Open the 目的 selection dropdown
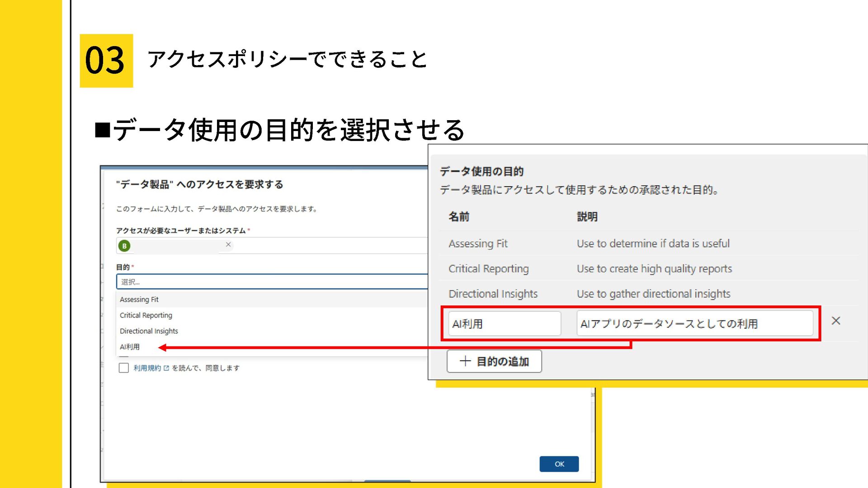868x488 pixels. click(x=271, y=282)
